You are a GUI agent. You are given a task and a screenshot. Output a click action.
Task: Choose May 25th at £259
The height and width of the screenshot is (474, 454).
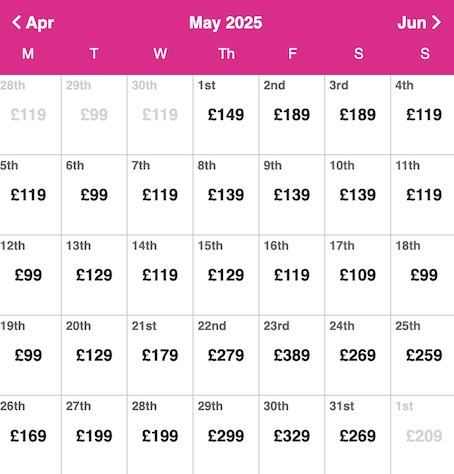pyautogui.click(x=423, y=355)
